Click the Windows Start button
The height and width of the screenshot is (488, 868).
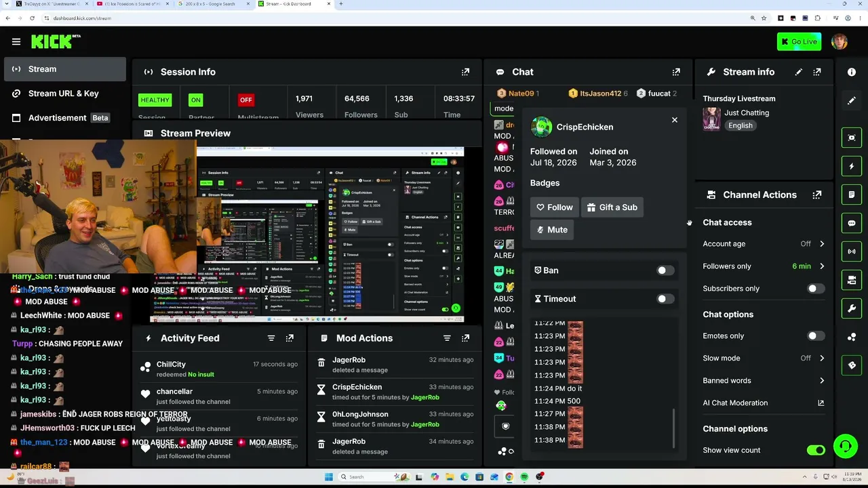(x=328, y=477)
